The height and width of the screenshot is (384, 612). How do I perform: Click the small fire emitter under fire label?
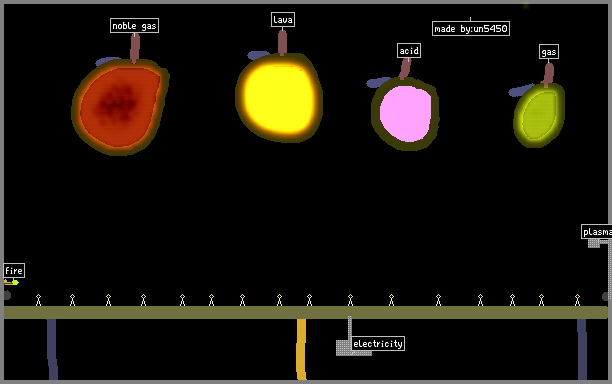pyautogui.click(x=11, y=282)
